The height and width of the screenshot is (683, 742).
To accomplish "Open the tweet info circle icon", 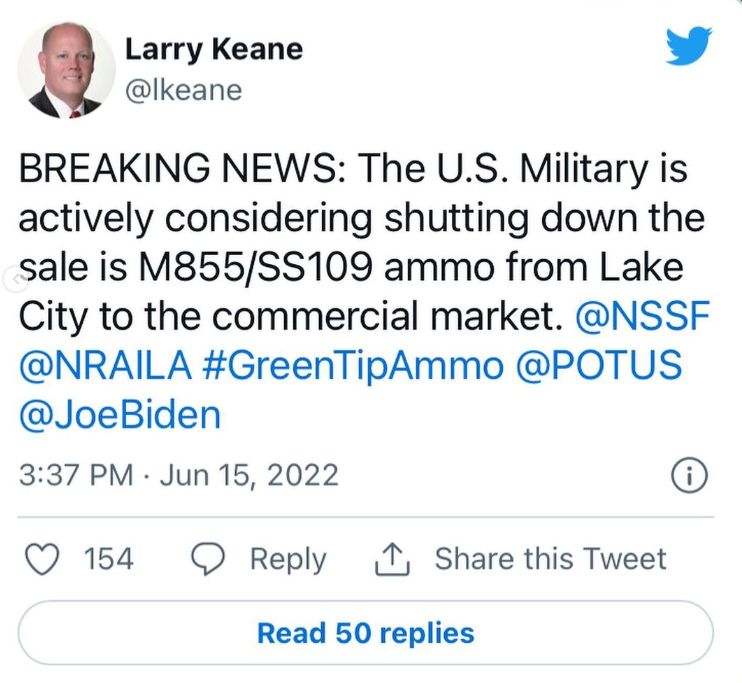I will 689,475.
